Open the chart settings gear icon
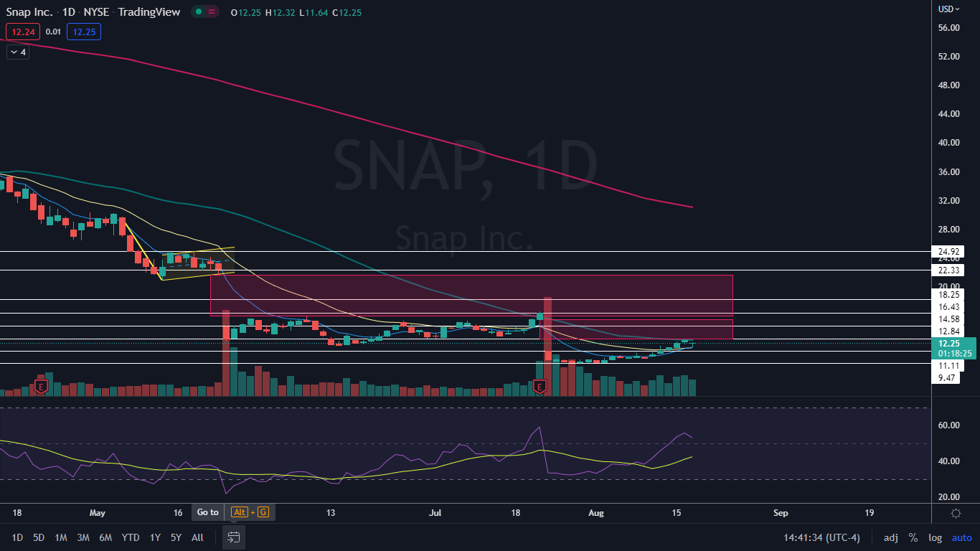 (956, 513)
